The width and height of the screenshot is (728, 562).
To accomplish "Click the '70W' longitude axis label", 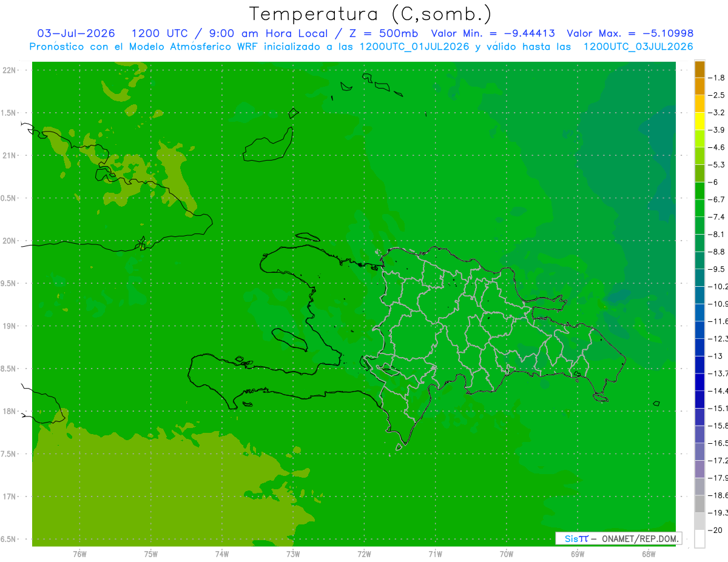I will pyautogui.click(x=507, y=554).
